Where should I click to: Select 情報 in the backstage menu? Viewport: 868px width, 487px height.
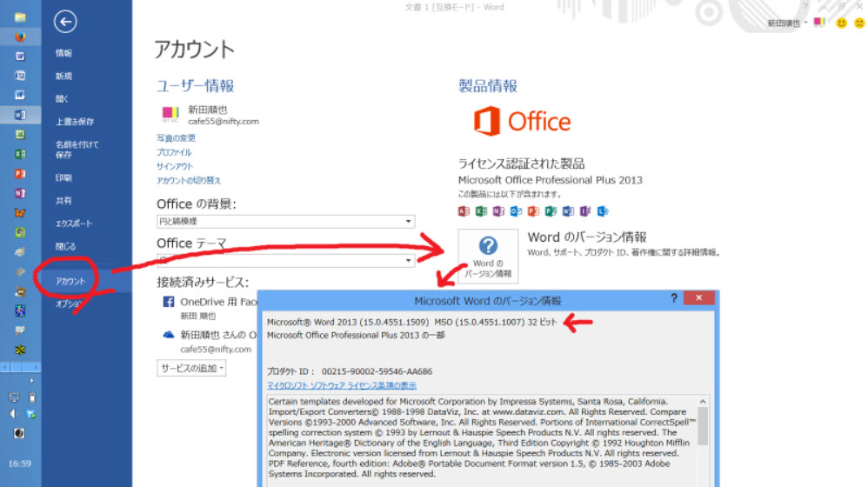pos(63,53)
